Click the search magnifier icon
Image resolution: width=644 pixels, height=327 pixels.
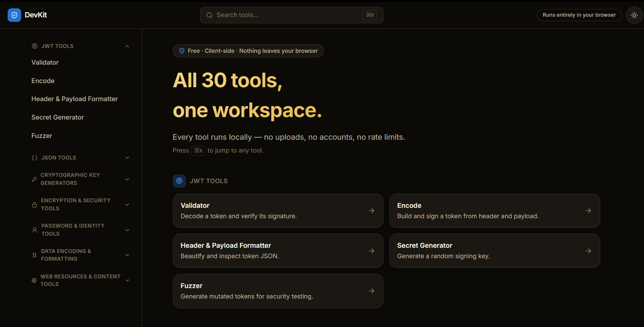point(209,15)
